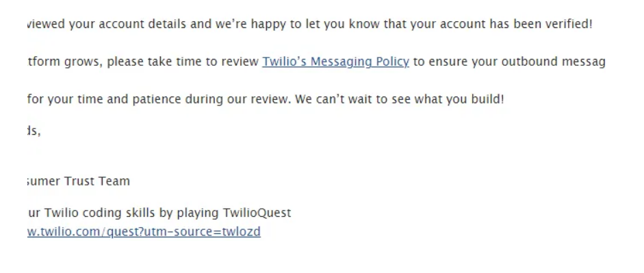Open the twilio.com/quest utm-source link
The width and height of the screenshot is (644, 273).
(x=144, y=232)
